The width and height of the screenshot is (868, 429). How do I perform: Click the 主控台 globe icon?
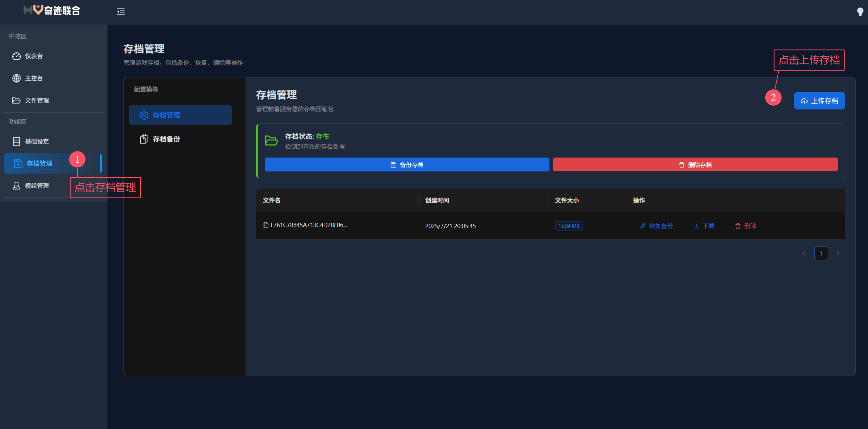(16, 78)
